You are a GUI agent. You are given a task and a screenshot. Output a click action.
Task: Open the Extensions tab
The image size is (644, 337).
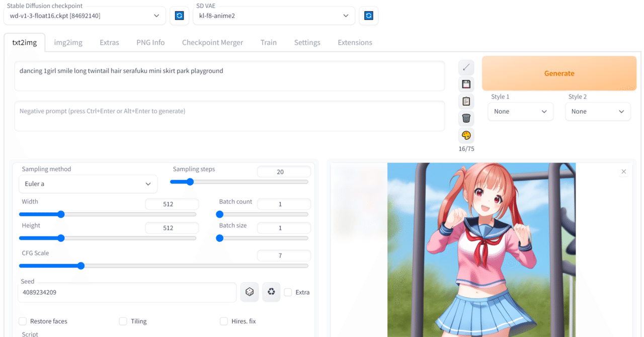[x=355, y=42]
